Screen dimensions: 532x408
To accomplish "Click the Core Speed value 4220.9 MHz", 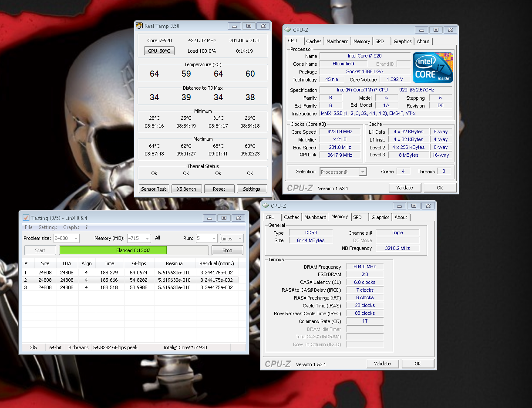I will point(340,132).
